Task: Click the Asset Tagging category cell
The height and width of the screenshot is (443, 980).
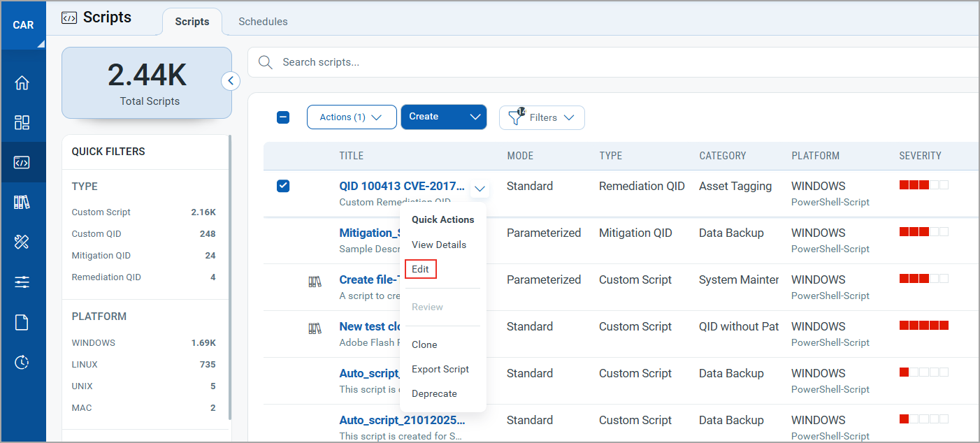Action: tap(735, 186)
